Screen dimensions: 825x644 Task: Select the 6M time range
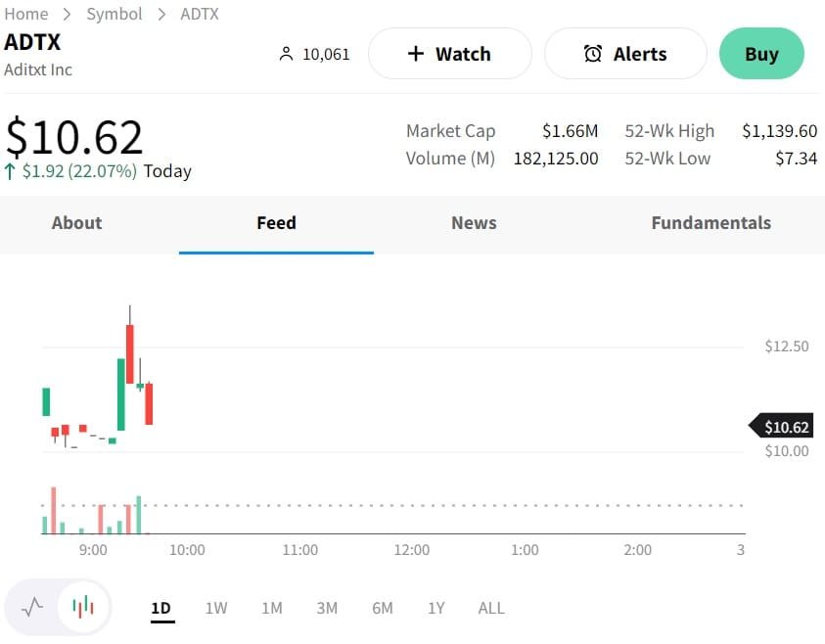pyautogui.click(x=383, y=608)
